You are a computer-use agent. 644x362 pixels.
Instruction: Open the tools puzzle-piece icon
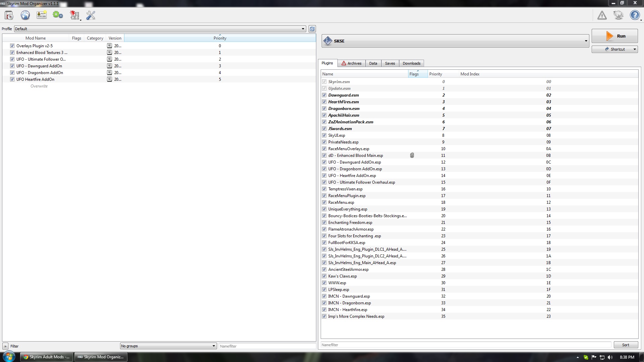pyautogui.click(x=74, y=15)
